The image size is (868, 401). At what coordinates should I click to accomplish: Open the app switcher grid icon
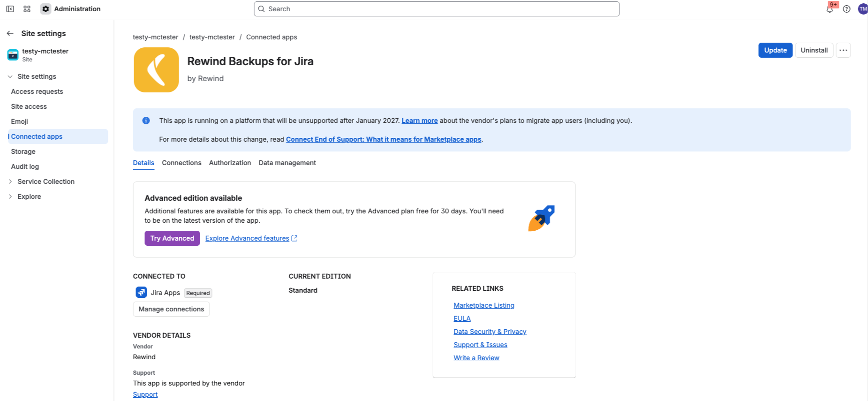click(27, 9)
